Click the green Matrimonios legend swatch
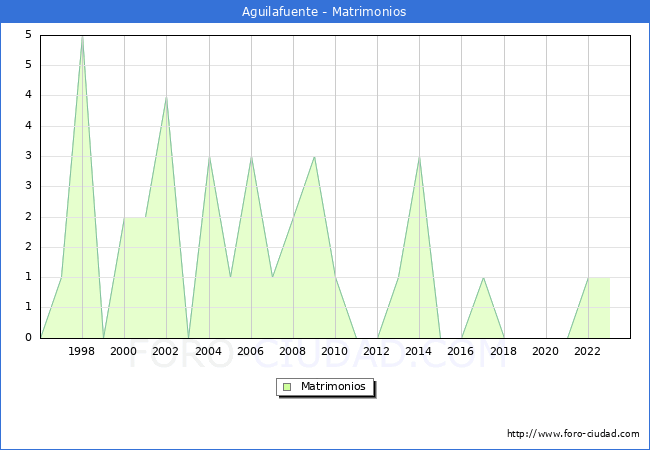This screenshot has width=650, height=450. (287, 387)
